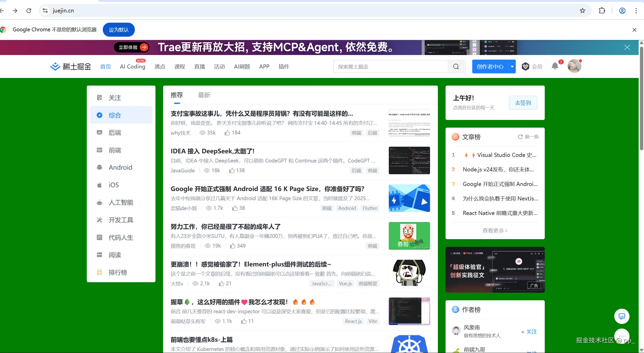Open the 沸点 navigation menu item
The image size is (644, 353).
(x=160, y=67)
